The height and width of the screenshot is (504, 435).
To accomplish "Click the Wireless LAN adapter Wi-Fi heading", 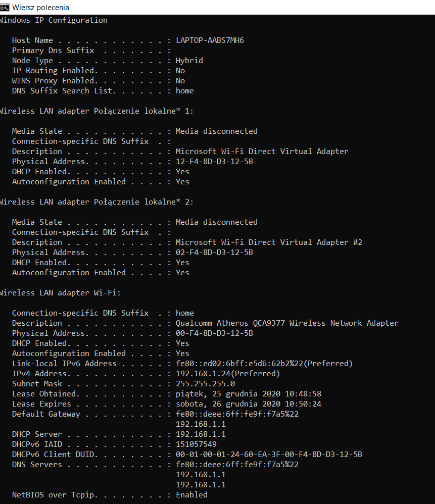I will pos(60,293).
